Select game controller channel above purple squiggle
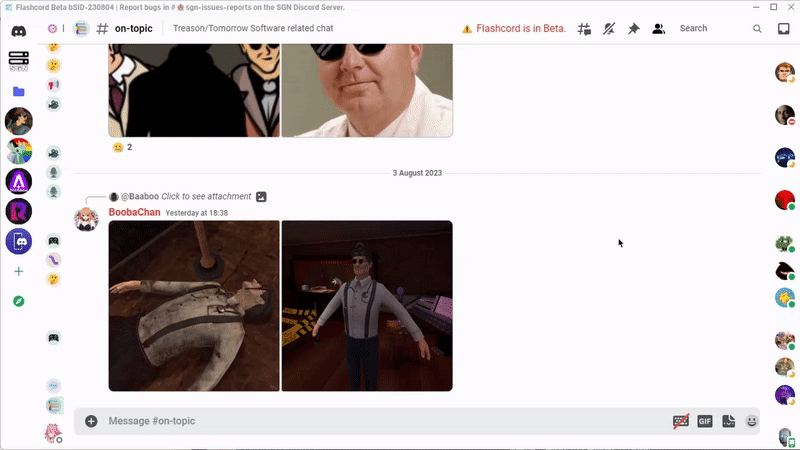 point(54,240)
